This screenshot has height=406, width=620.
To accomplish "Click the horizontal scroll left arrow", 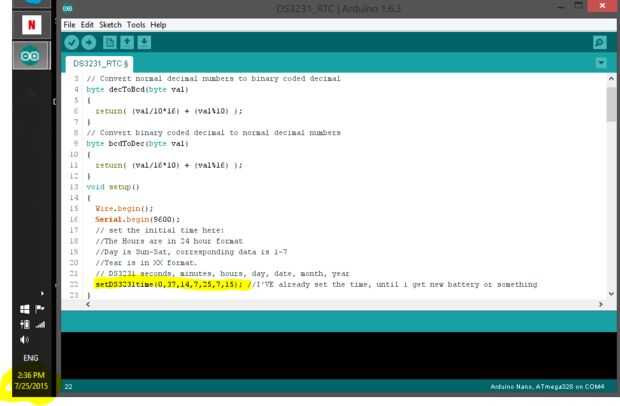I will coord(88,304).
